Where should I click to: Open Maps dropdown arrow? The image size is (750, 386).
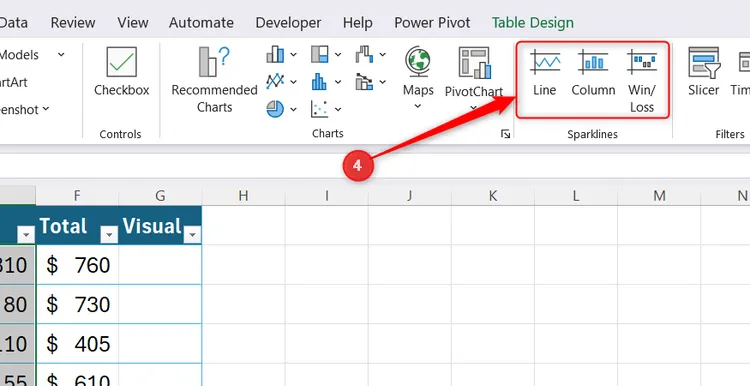pyautogui.click(x=418, y=106)
